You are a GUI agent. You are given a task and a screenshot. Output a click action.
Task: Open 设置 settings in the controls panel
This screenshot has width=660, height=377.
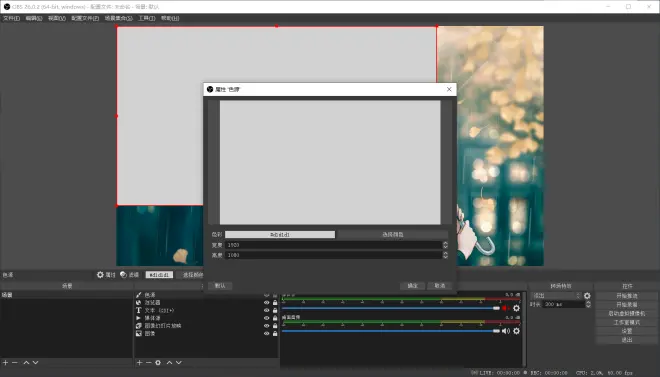tap(627, 331)
